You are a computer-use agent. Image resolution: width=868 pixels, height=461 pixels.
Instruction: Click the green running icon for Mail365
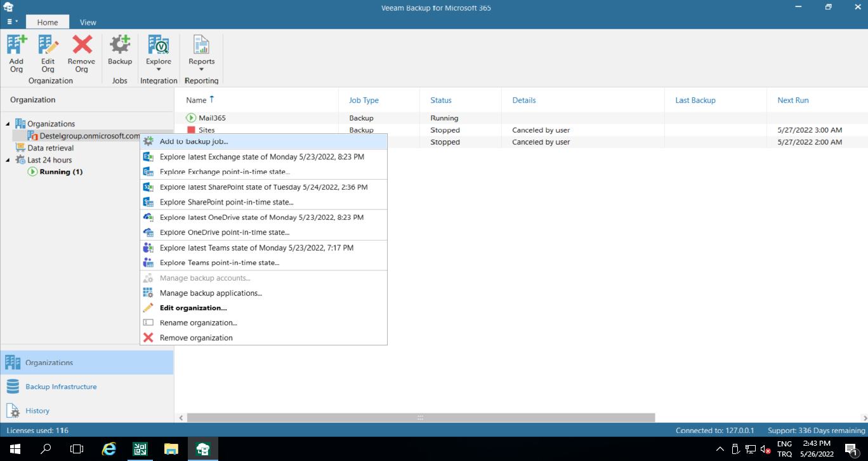point(191,118)
